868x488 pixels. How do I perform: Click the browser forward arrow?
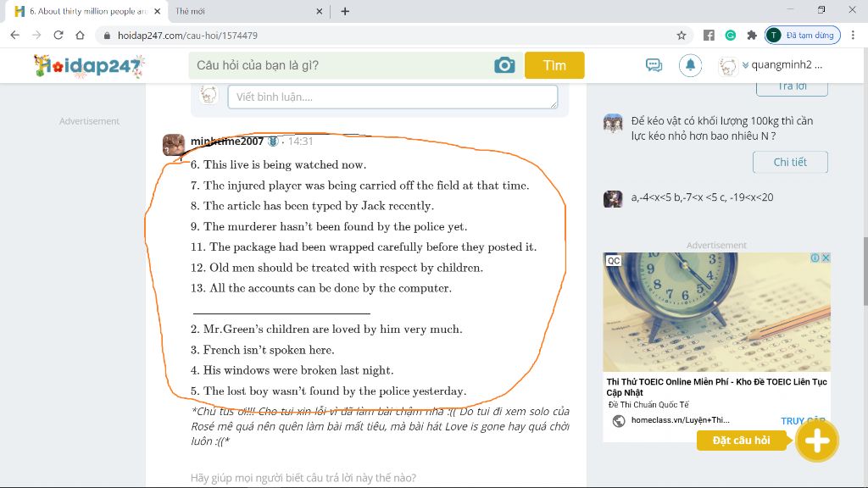click(36, 35)
